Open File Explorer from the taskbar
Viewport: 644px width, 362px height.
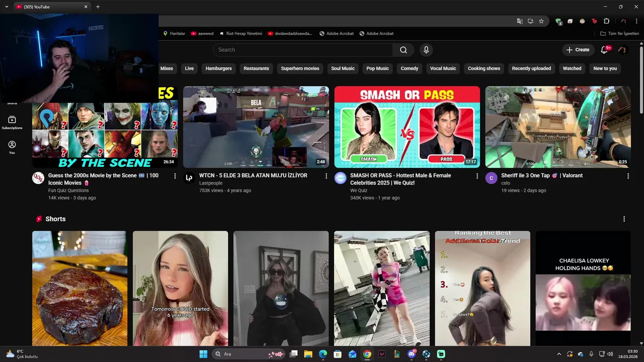[x=308, y=354]
